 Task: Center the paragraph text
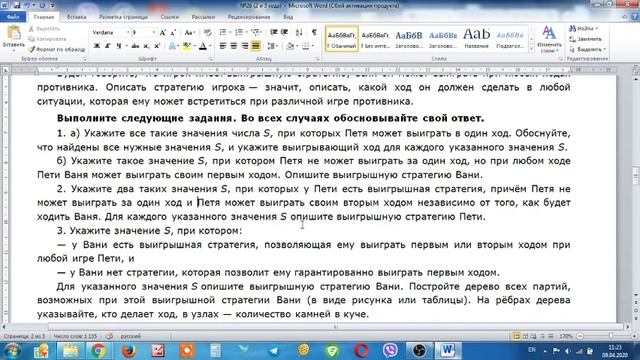233,46
